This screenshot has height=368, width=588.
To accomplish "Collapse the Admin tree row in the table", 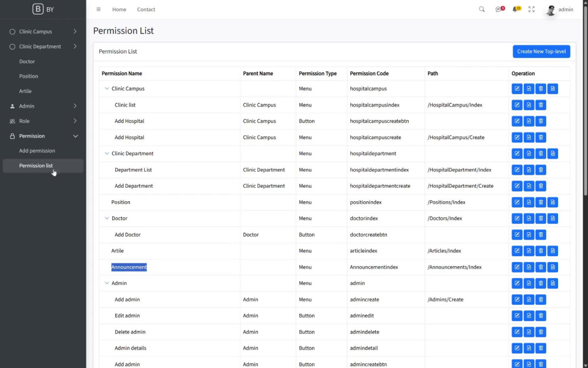I will click(x=106, y=283).
